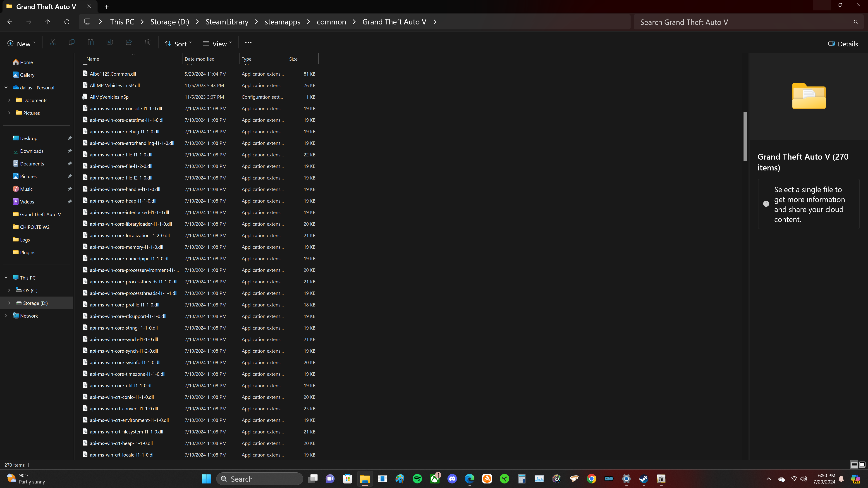868x488 pixels.
Task: Open Steam from the taskbar
Action: (x=643, y=479)
